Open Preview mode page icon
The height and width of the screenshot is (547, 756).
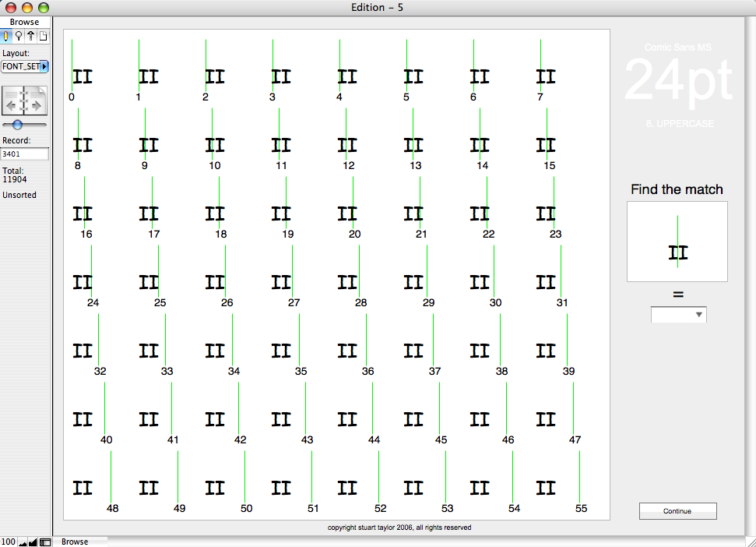(x=43, y=36)
